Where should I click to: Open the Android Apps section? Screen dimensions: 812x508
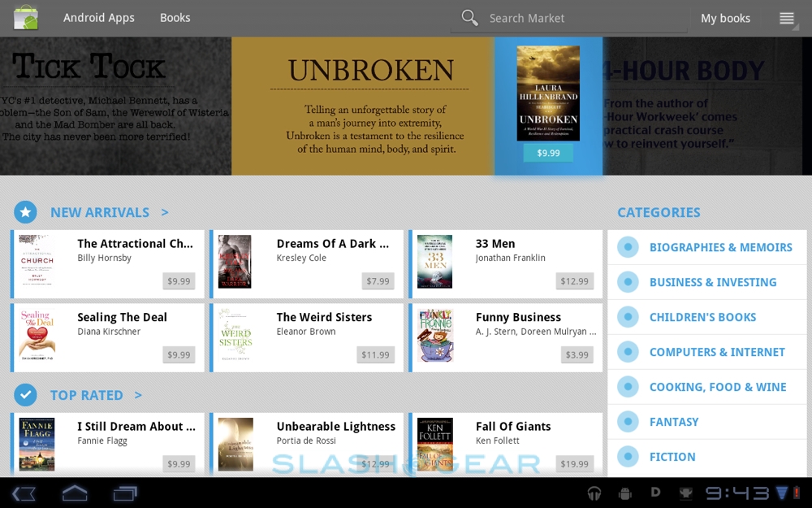click(x=99, y=18)
